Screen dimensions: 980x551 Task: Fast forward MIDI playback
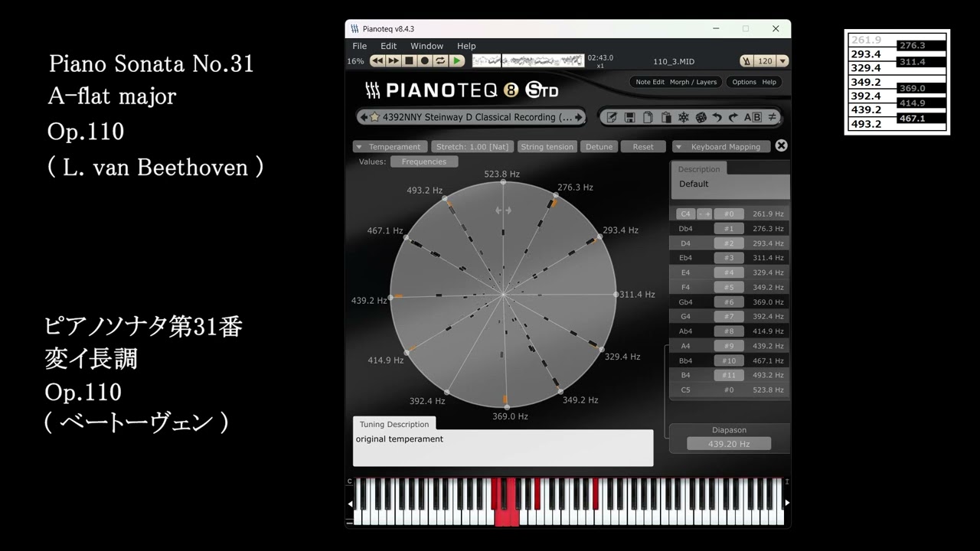[x=394, y=60]
